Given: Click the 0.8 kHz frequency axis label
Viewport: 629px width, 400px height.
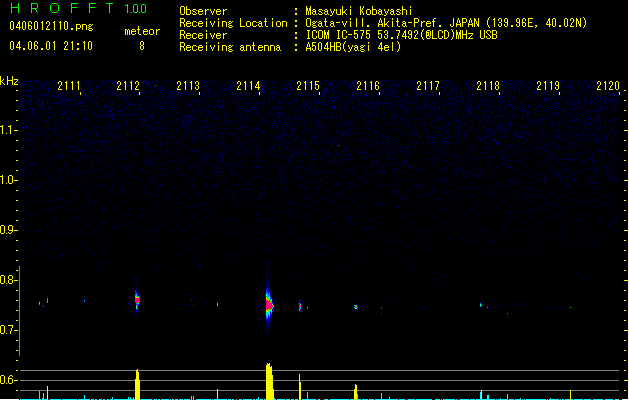Looking at the screenshot, I should click(x=8, y=280).
